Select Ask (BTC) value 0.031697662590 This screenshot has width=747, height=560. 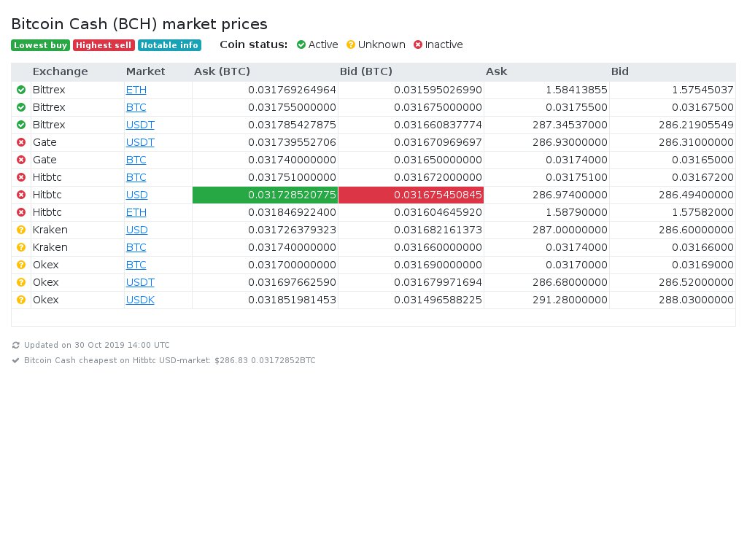[x=292, y=282]
